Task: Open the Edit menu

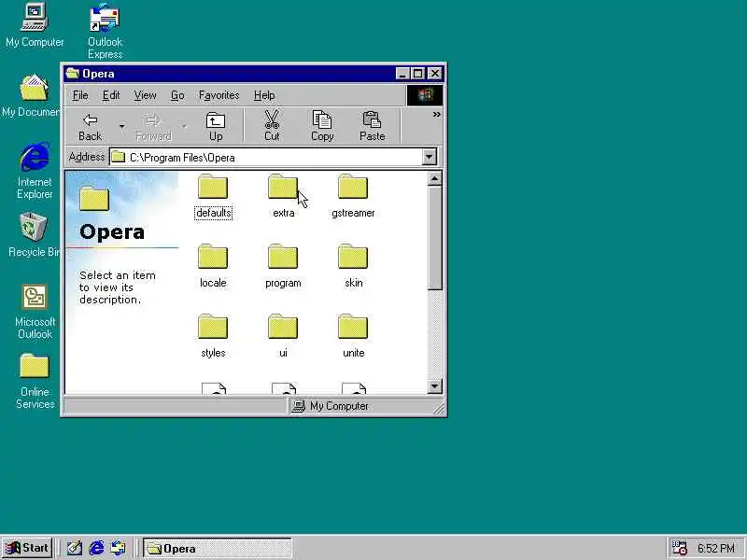Action: 111,95
